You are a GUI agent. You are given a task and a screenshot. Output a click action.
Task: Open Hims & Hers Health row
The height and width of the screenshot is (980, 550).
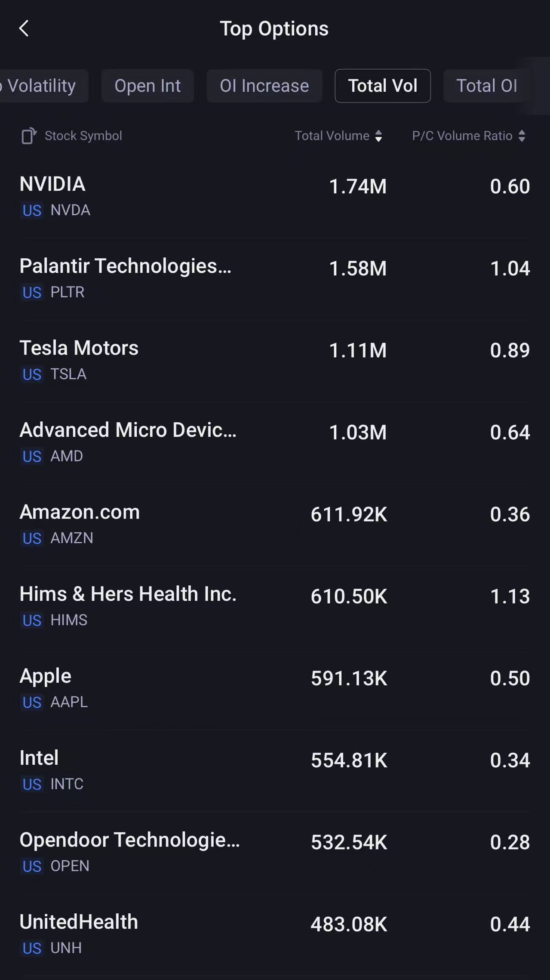(x=274, y=606)
